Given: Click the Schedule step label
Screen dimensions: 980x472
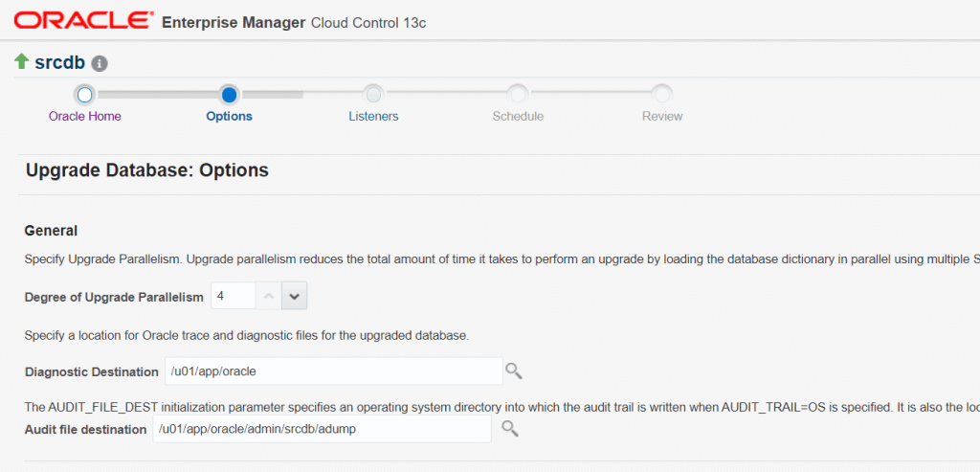Looking at the screenshot, I should [x=518, y=116].
